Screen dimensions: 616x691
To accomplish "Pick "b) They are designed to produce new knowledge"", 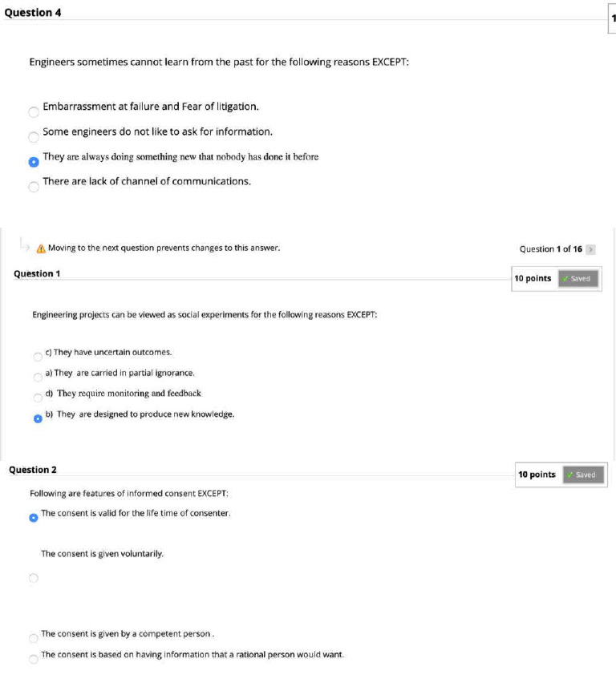I will tap(38, 418).
